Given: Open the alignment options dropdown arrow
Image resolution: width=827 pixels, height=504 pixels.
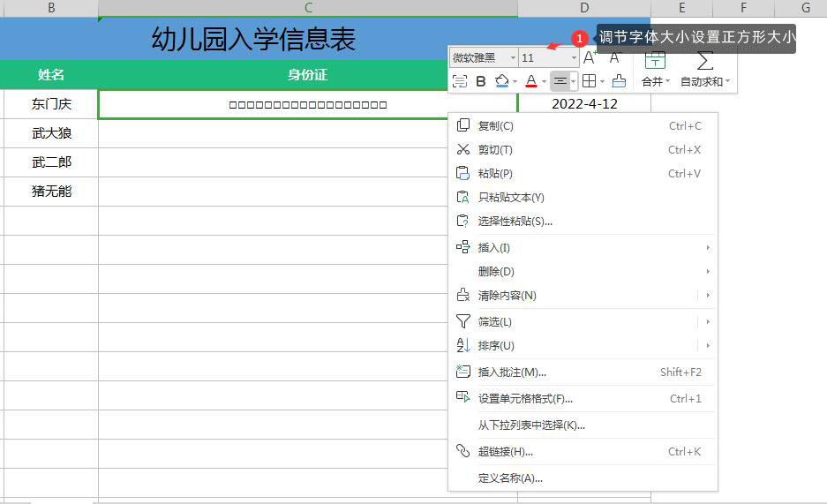Looking at the screenshot, I should [574, 82].
